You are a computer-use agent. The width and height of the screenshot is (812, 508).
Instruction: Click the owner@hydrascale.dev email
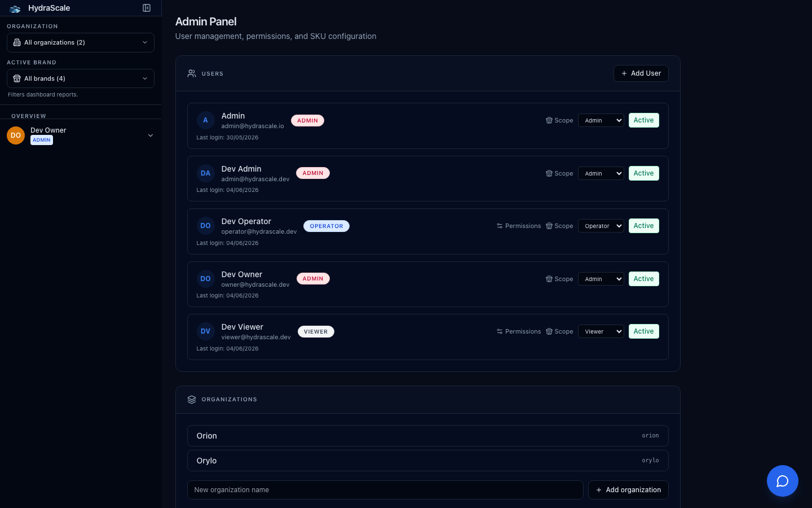(x=255, y=284)
